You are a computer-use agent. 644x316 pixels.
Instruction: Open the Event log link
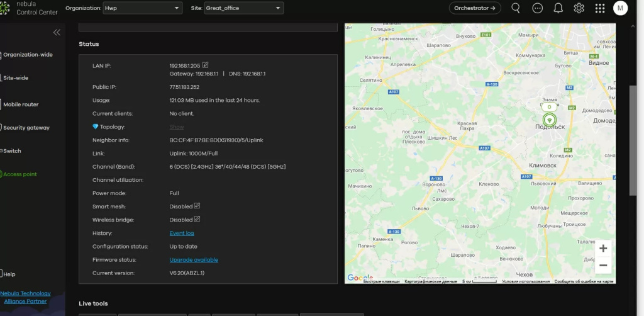pyautogui.click(x=182, y=233)
